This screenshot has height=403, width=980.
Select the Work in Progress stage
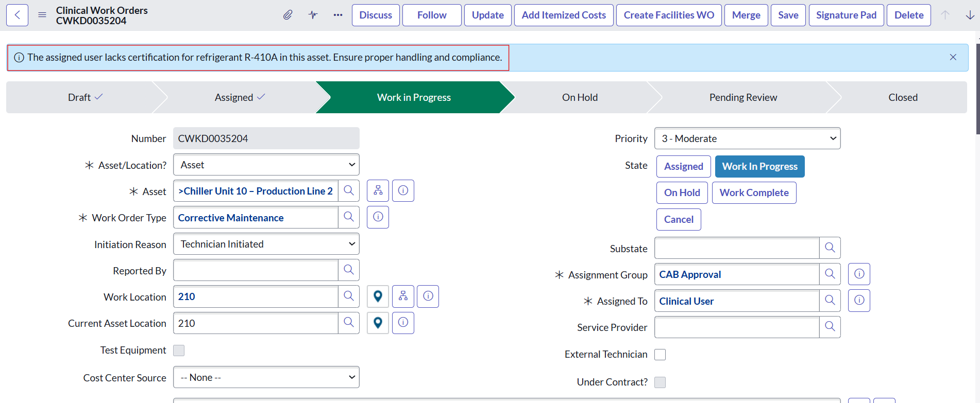click(414, 97)
